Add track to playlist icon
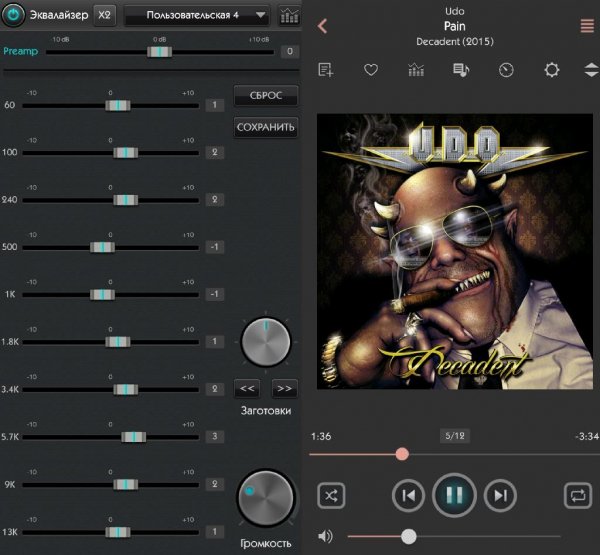Screen dimensions: 600x555 pyautogui.click(x=326, y=70)
